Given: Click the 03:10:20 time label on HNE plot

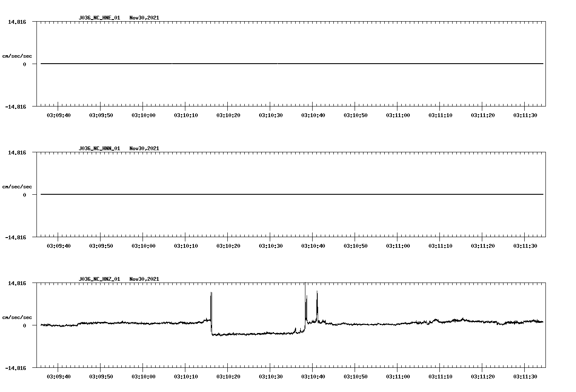Looking at the screenshot, I should point(228,115).
